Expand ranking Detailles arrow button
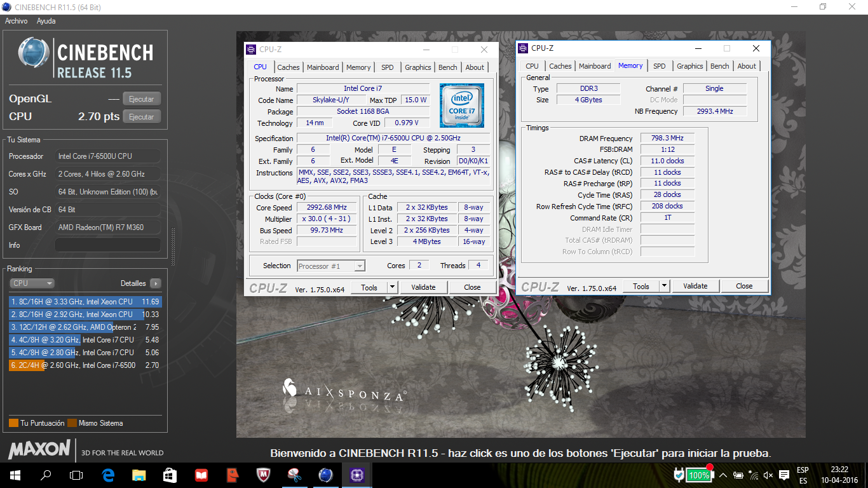The height and width of the screenshot is (488, 868). tap(156, 283)
